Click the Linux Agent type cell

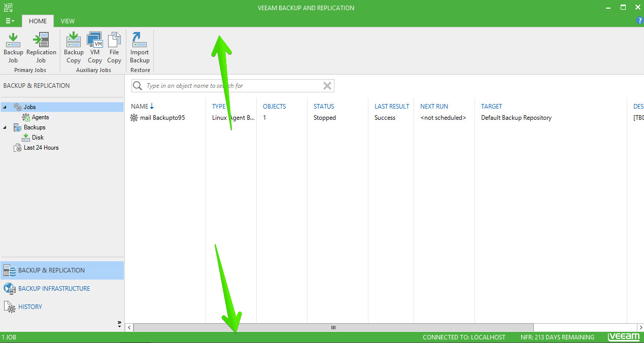233,118
